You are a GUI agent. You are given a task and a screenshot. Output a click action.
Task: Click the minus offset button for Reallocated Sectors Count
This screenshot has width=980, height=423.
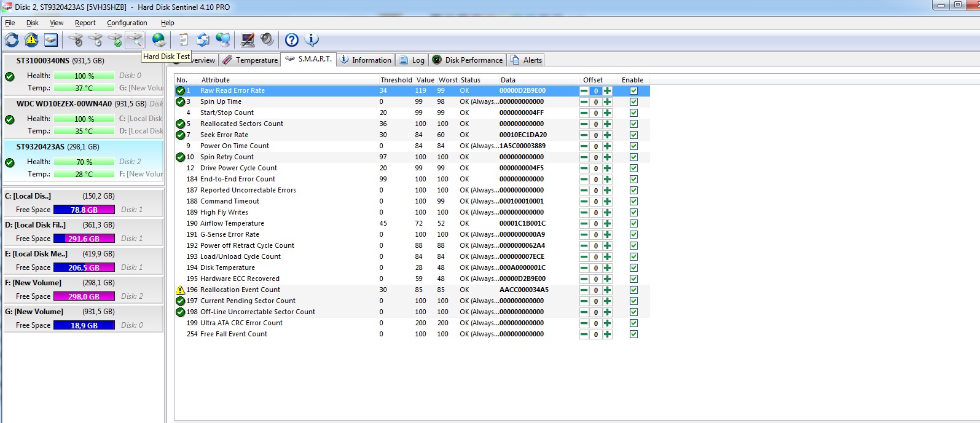pyautogui.click(x=584, y=124)
